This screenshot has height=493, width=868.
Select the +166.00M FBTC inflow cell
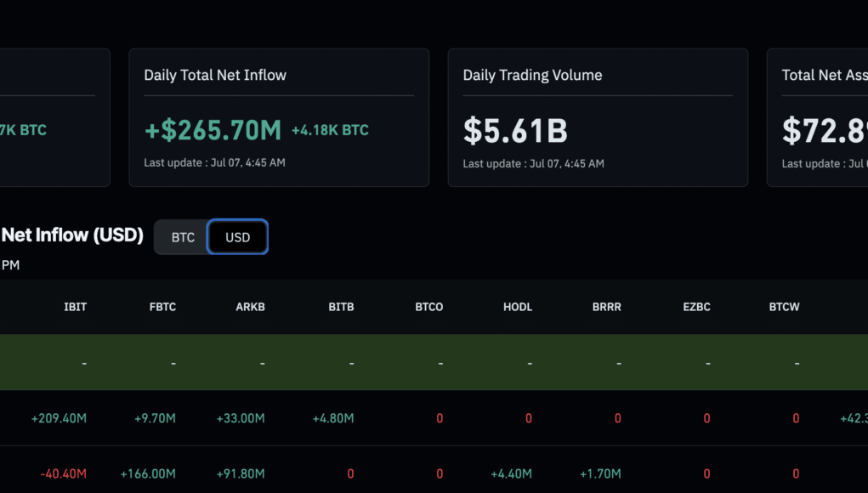[148, 473]
